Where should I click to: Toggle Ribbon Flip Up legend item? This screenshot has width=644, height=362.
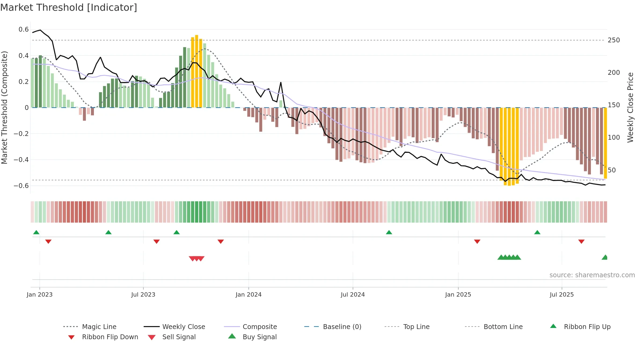click(580, 327)
